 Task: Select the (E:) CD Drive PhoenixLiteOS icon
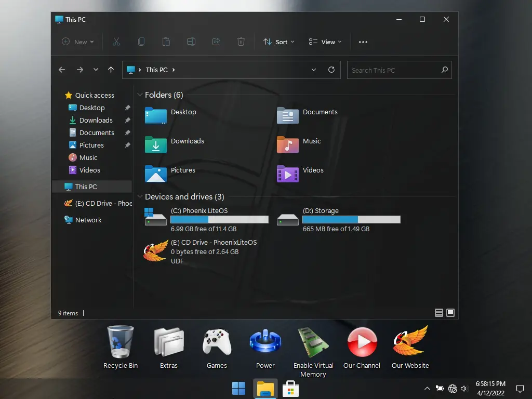156,251
